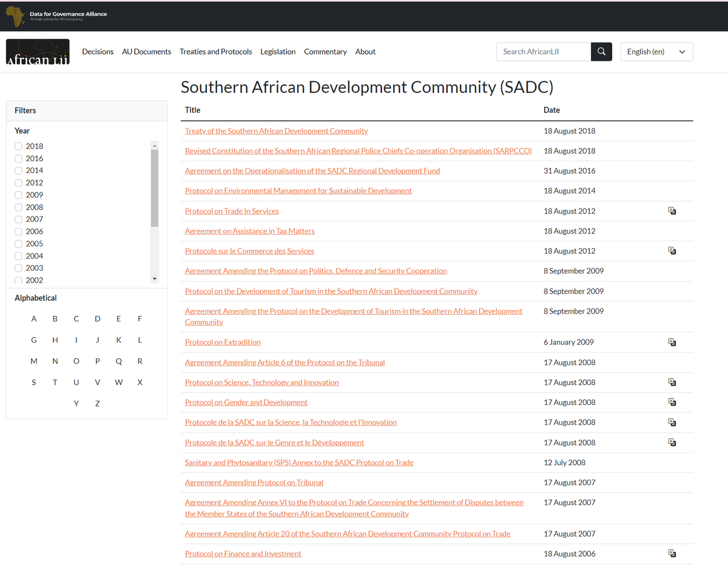Screen dimensions: 728x567
Task: Open Agreement on Assistance in Tax Matters
Action: tap(250, 231)
